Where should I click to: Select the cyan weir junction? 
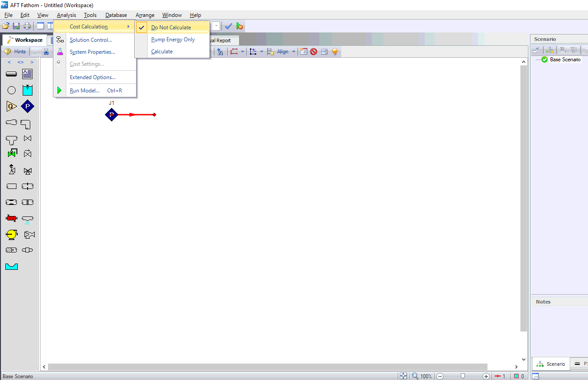pos(12,266)
